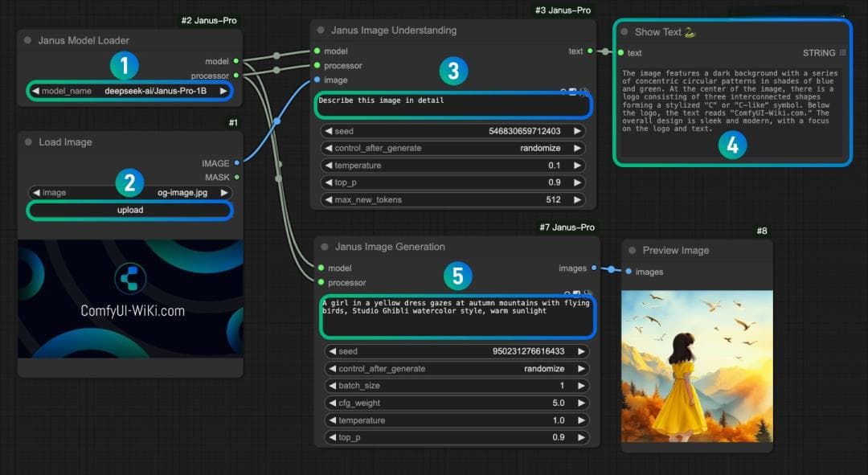Click the grid icon beside the STRING label

[x=842, y=52]
